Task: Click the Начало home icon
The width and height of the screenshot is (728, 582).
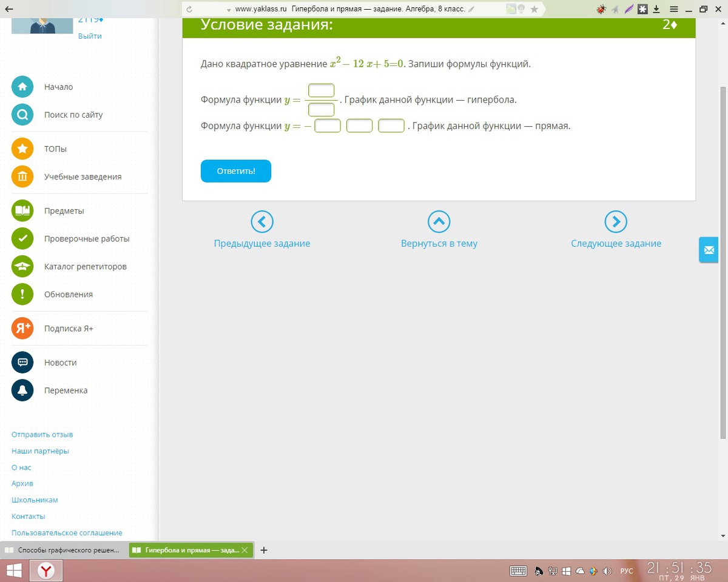Action: [22, 87]
